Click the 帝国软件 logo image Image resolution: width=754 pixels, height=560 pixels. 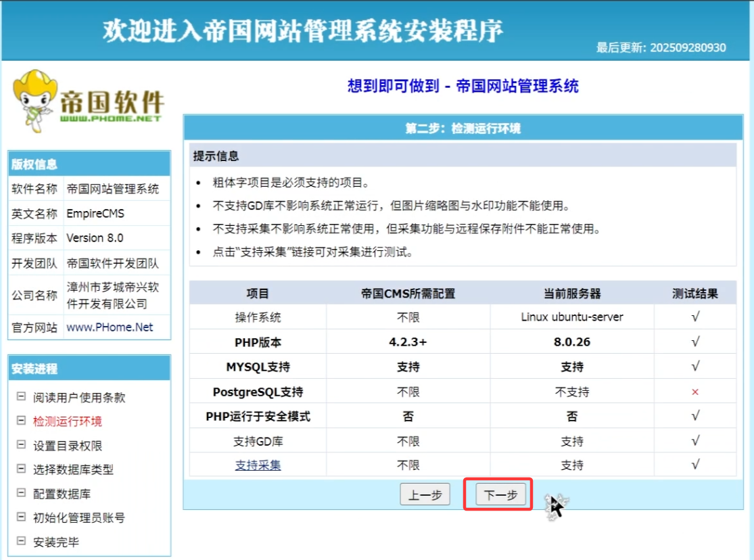[x=88, y=99]
